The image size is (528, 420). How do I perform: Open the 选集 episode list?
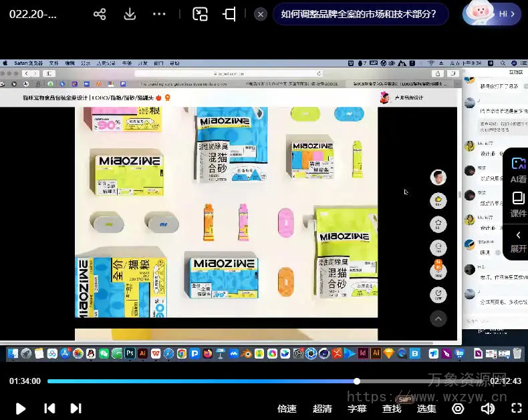426,409
